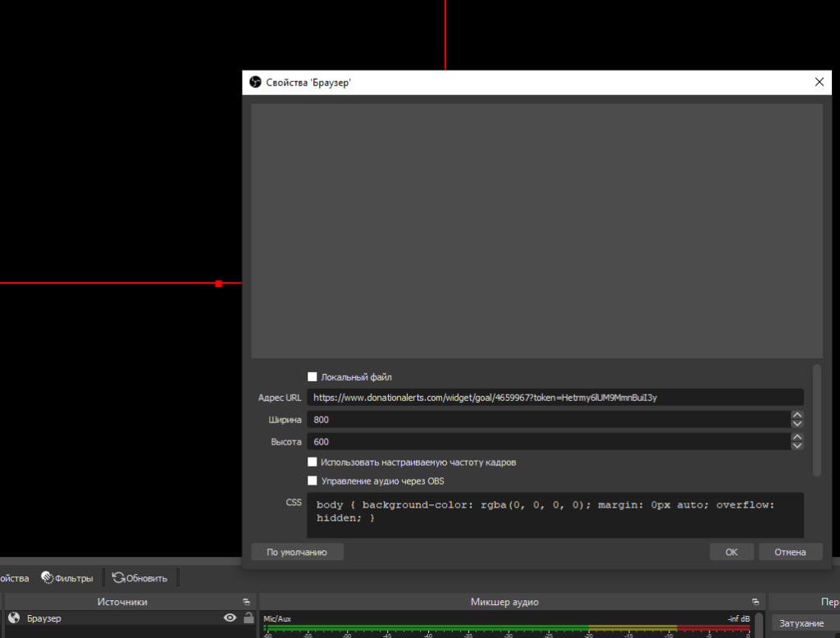840x638 pixels.
Task: Click the lock icon on Браузер source
Action: (x=248, y=618)
